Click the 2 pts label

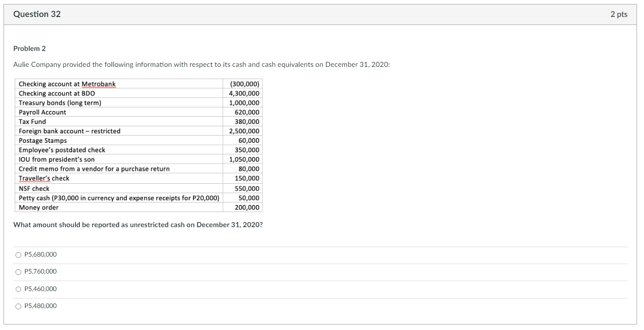coord(619,14)
